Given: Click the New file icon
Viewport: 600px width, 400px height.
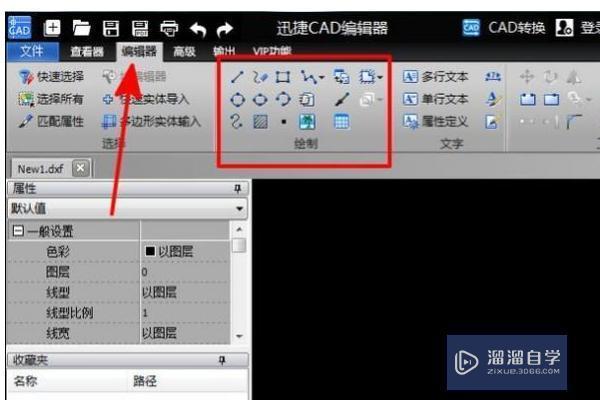Looking at the screenshot, I should point(52,28).
